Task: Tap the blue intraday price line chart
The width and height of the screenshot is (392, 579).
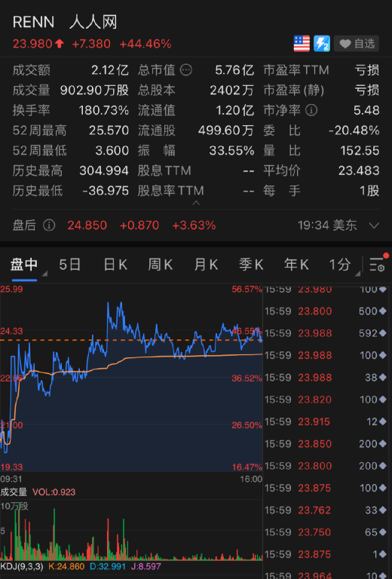Action: tap(131, 377)
